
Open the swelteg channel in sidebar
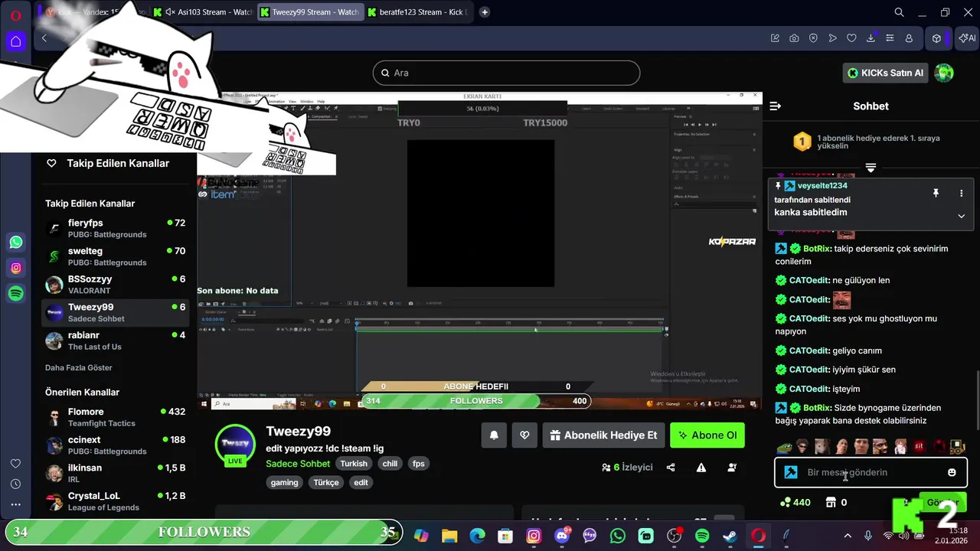[x=116, y=256]
